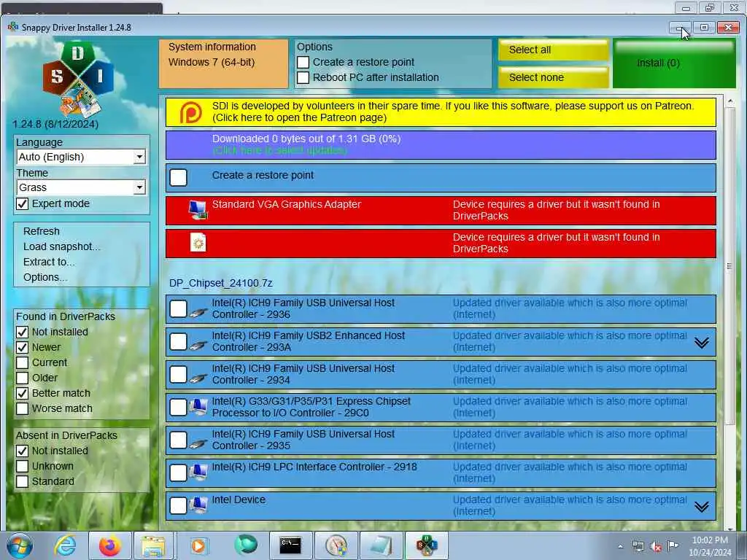Check the Current filter
This screenshot has width=747, height=560.
pos(23,362)
